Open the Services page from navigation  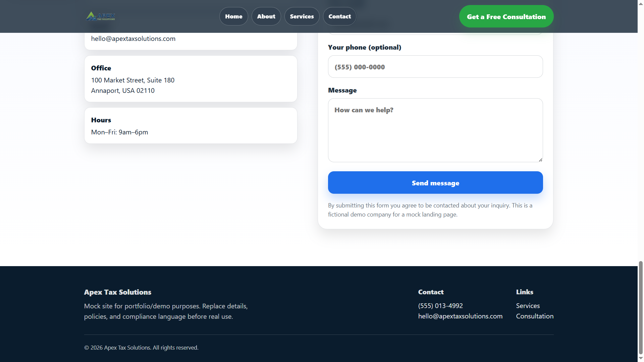(x=302, y=16)
